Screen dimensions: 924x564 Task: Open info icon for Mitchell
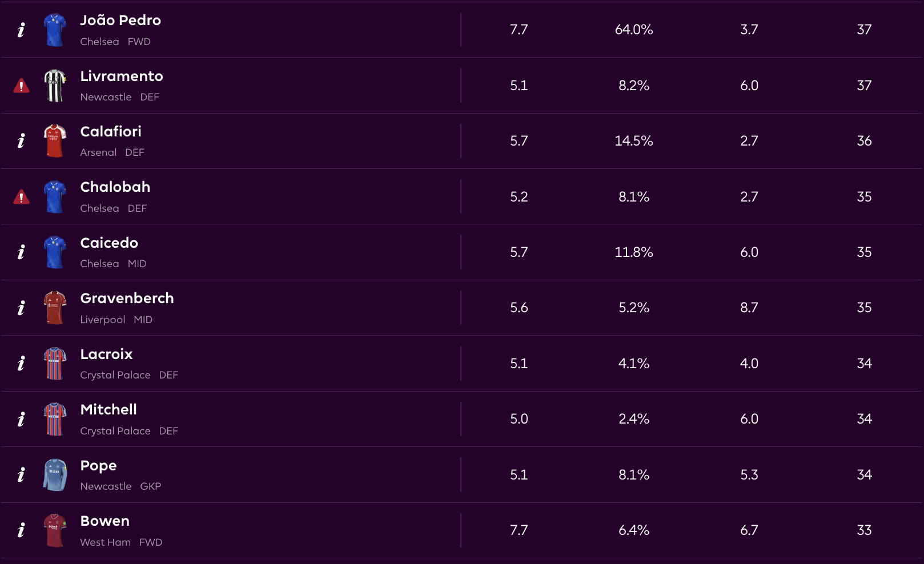(21, 419)
